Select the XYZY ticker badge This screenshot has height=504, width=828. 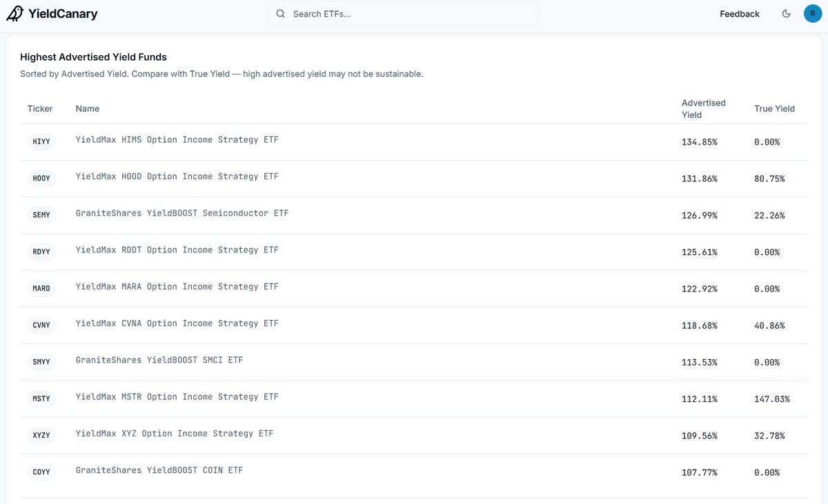coord(41,436)
